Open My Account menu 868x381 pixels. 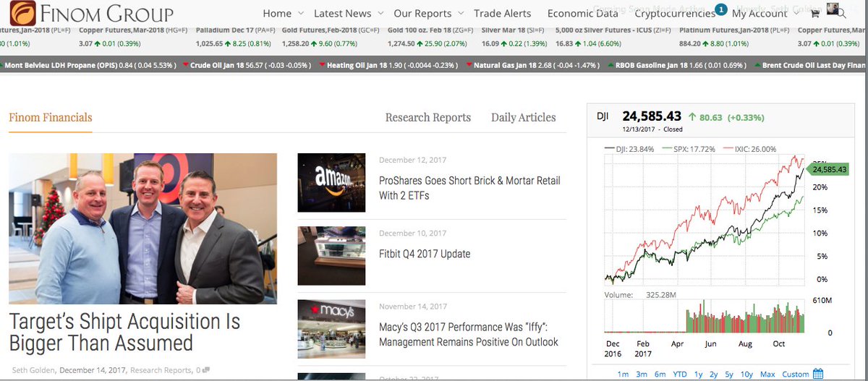[759, 14]
